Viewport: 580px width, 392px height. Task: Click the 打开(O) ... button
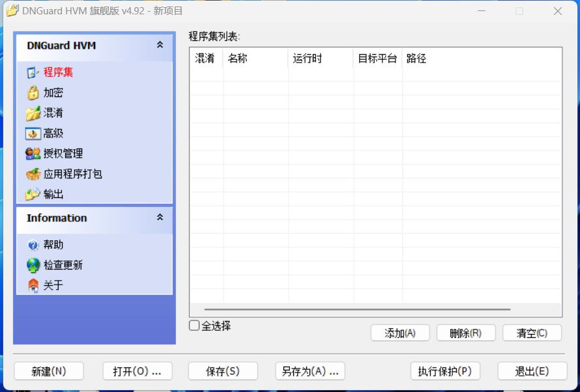[x=138, y=371]
